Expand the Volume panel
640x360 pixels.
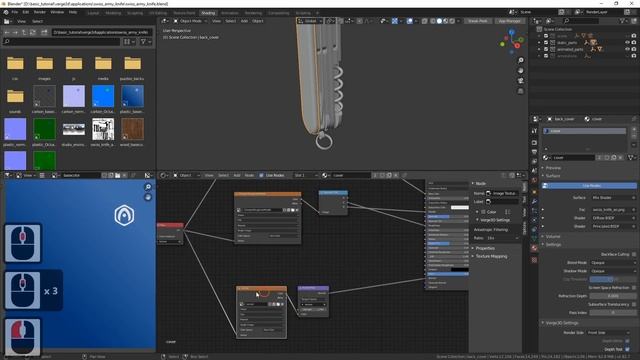(553, 236)
